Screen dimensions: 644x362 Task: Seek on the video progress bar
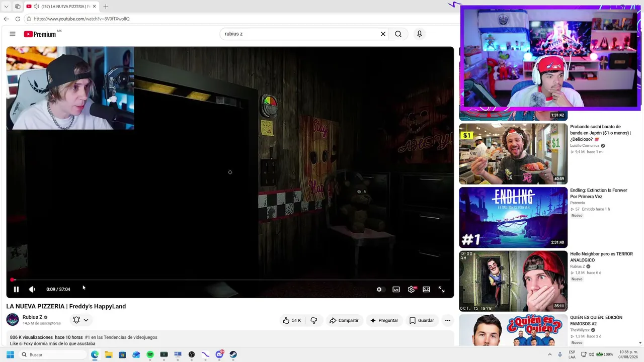pos(230,280)
